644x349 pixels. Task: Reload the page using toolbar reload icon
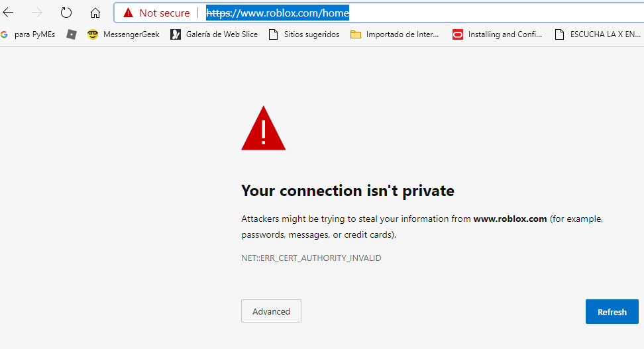(x=66, y=13)
